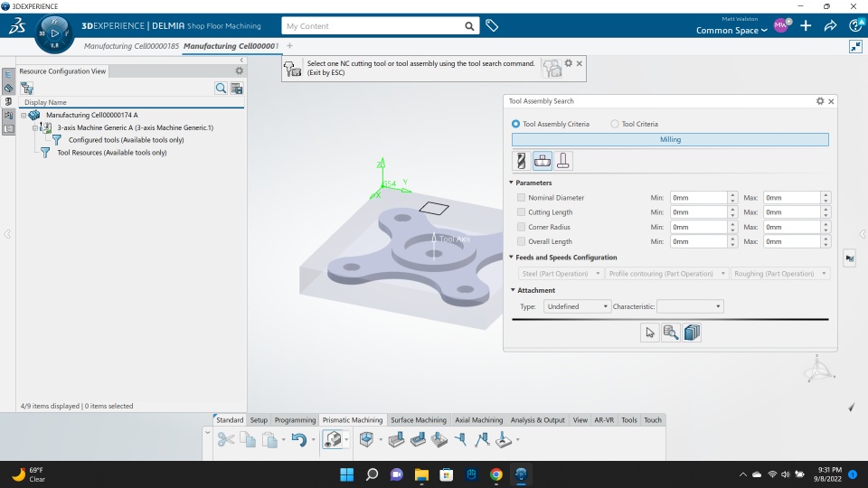Open the Steel (Part Operation) dropdown

tap(561, 274)
